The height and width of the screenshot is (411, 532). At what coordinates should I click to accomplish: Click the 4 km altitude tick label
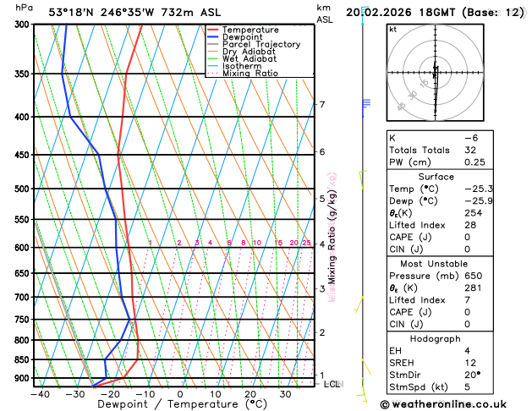pos(322,244)
